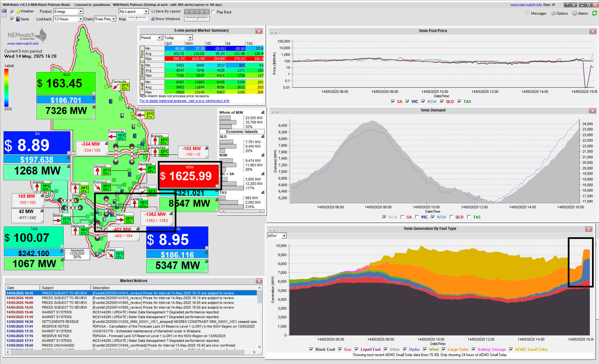Open the My Layout dropdown
The height and width of the screenshot is (364, 599).
pos(133,11)
